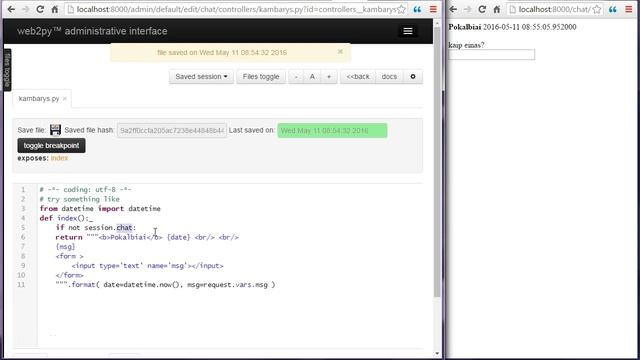The image size is (640, 360).
Task: Click the chat message text input
Action: tap(491, 55)
